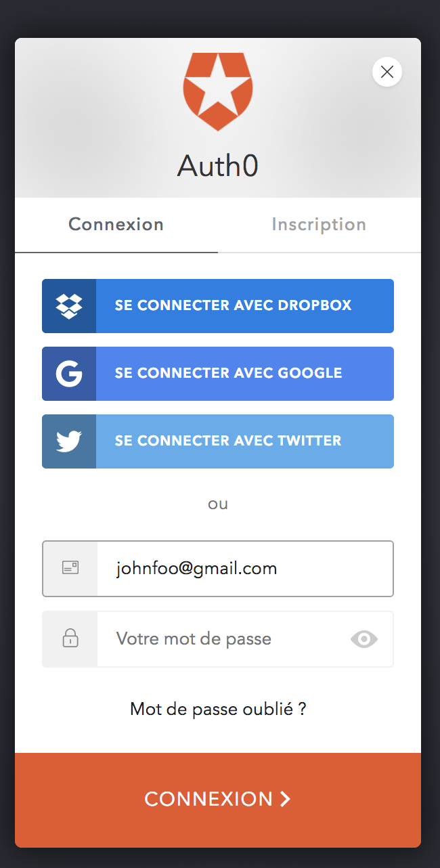Toggle password visibility with the eye icon
Image resolution: width=440 pixels, height=868 pixels.
click(x=364, y=639)
